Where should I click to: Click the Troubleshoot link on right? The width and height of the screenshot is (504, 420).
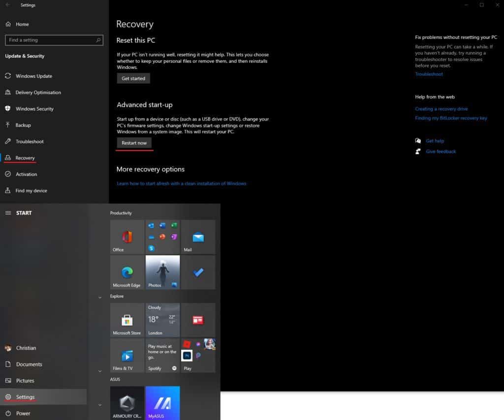(x=429, y=74)
